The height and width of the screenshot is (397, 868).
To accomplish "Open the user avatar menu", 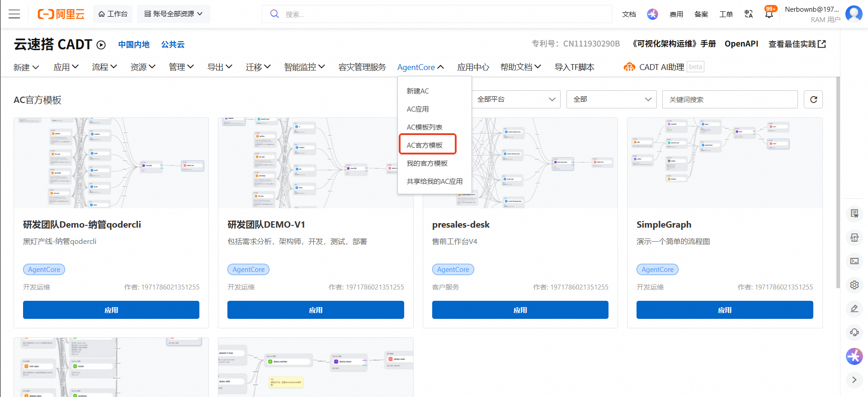I will coord(854,14).
